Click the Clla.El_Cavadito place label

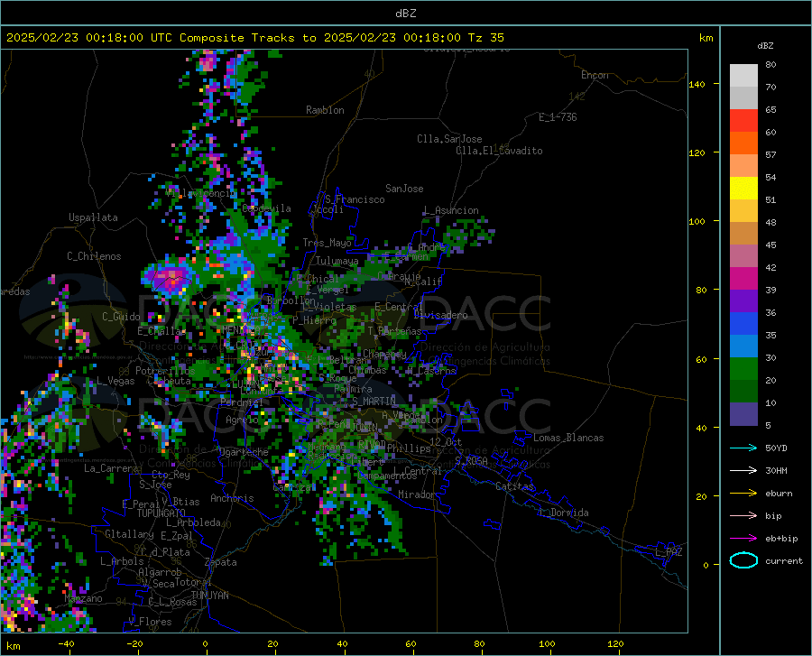499,151
